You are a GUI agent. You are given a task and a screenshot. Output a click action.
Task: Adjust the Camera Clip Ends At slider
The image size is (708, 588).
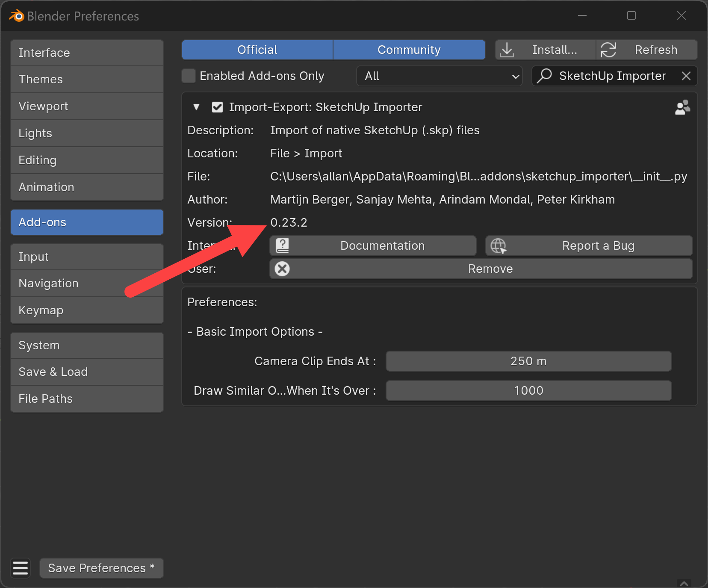[x=528, y=361]
